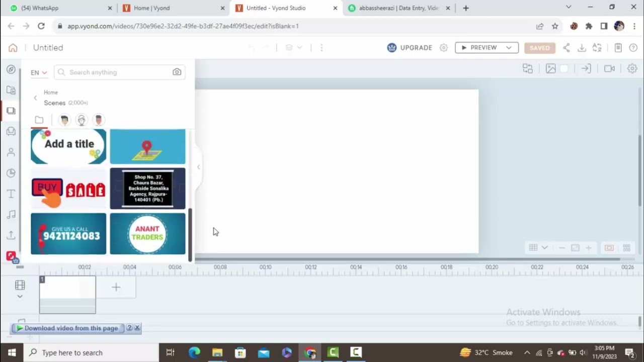Switch to single stage view icon
The image size is (644, 362).
[609, 248]
